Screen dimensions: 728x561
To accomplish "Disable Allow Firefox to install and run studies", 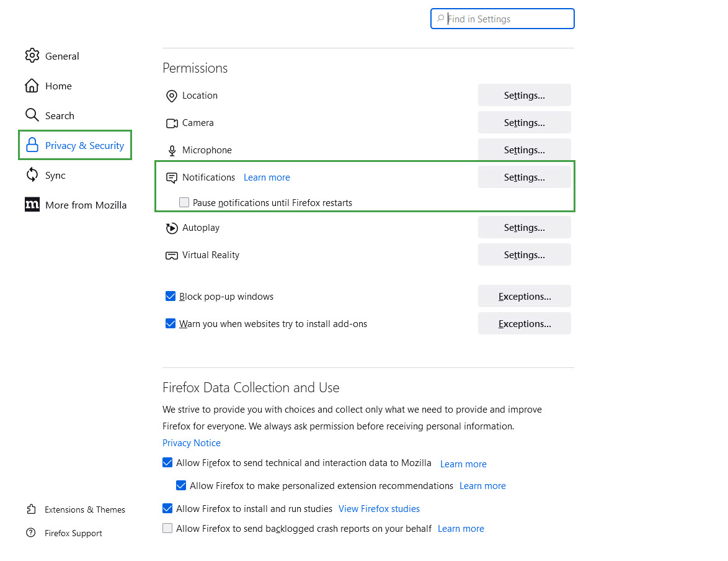I will (x=167, y=509).
